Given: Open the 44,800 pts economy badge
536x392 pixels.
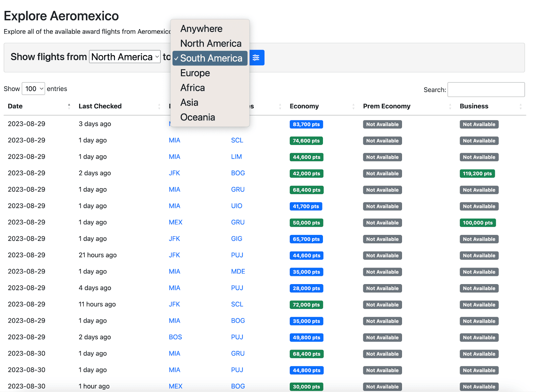Looking at the screenshot, I should (307, 371).
